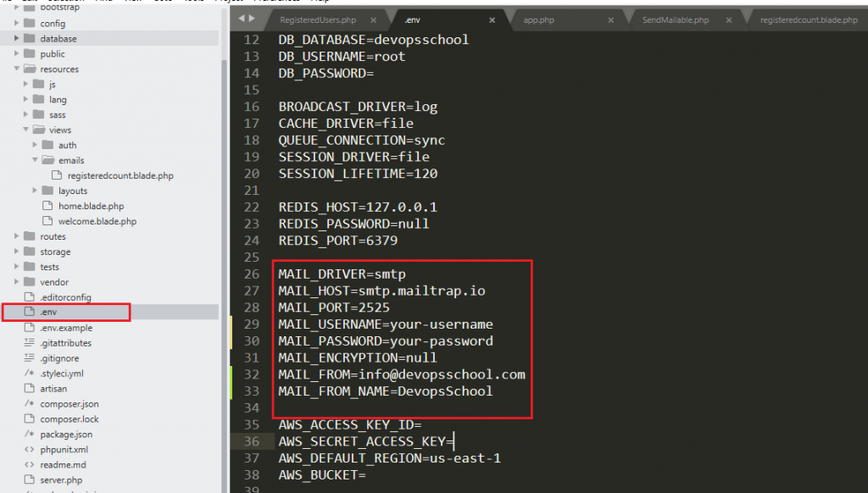Click the phpunit.xml code file icon
Image resolution: width=868 pixels, height=493 pixels.
pos(30,450)
